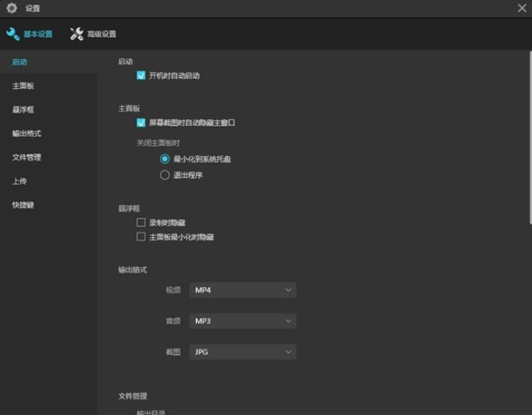532x415 pixels.
Task: Enable the 录制时隐藏 checkbox
Action: [141, 222]
